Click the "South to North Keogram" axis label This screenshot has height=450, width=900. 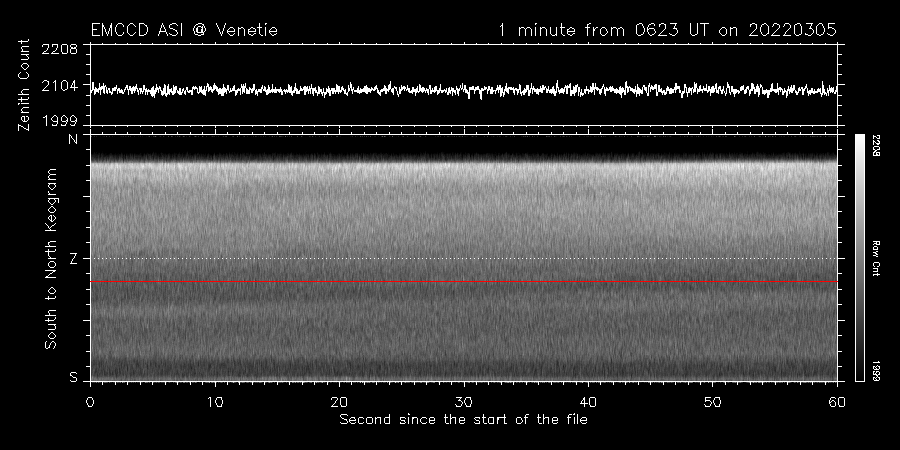click(x=51, y=258)
